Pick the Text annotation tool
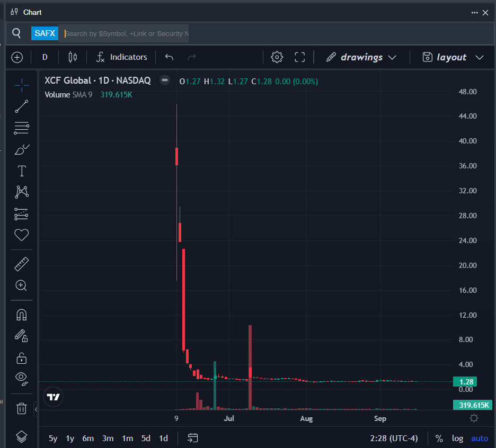The height and width of the screenshot is (448, 496). click(21, 171)
